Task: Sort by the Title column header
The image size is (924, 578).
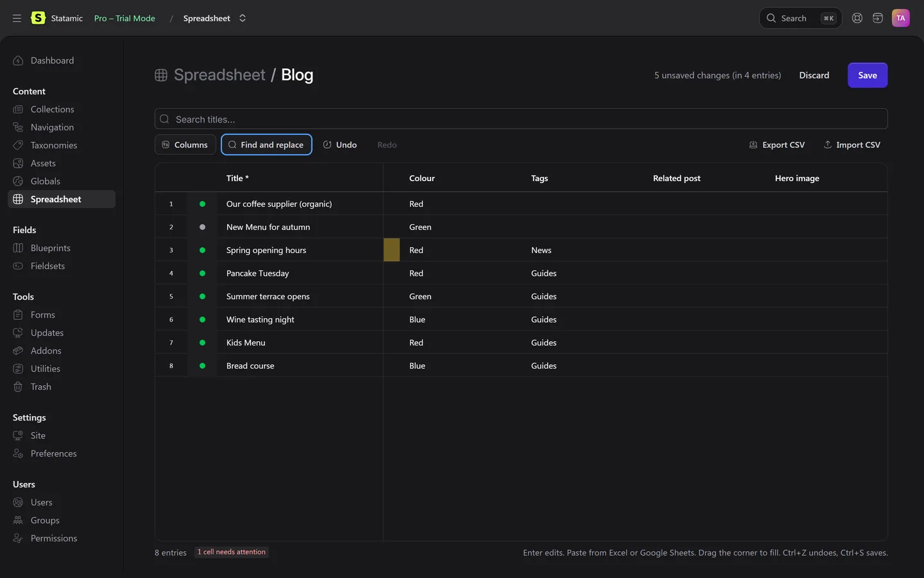Action: (237, 178)
